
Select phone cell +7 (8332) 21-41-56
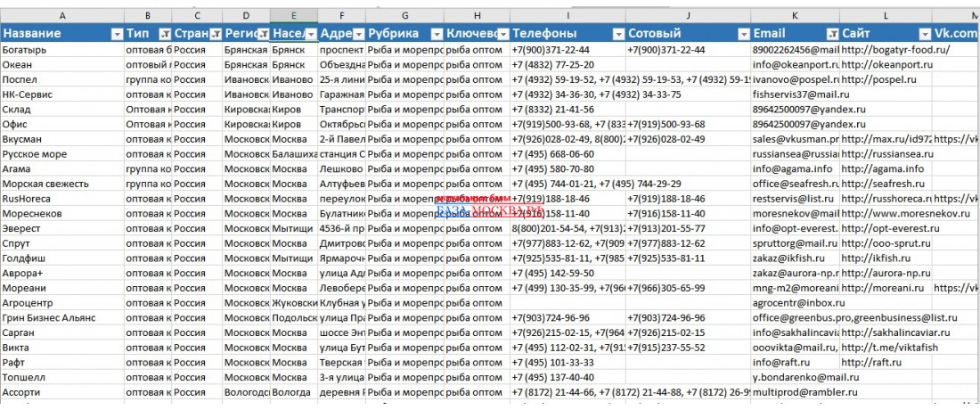pyautogui.click(x=568, y=110)
